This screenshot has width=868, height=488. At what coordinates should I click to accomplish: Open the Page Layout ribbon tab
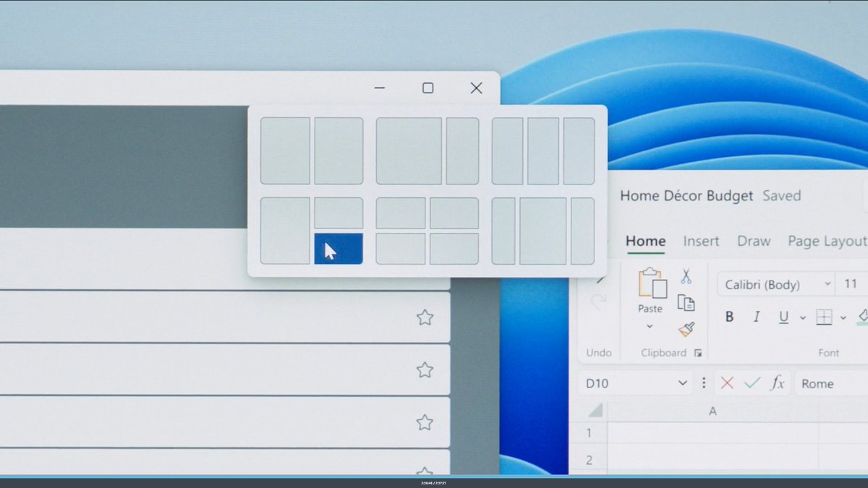tap(827, 241)
